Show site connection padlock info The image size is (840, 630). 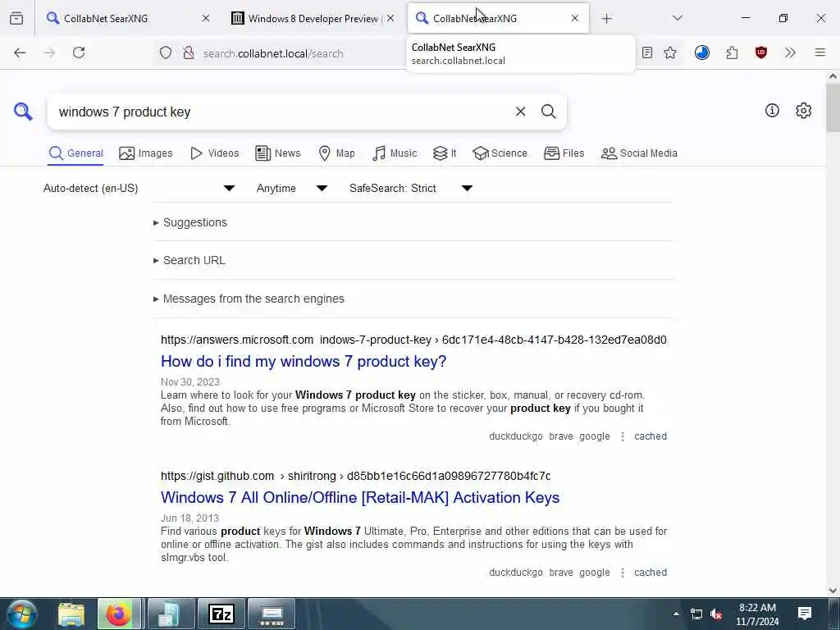click(x=188, y=53)
